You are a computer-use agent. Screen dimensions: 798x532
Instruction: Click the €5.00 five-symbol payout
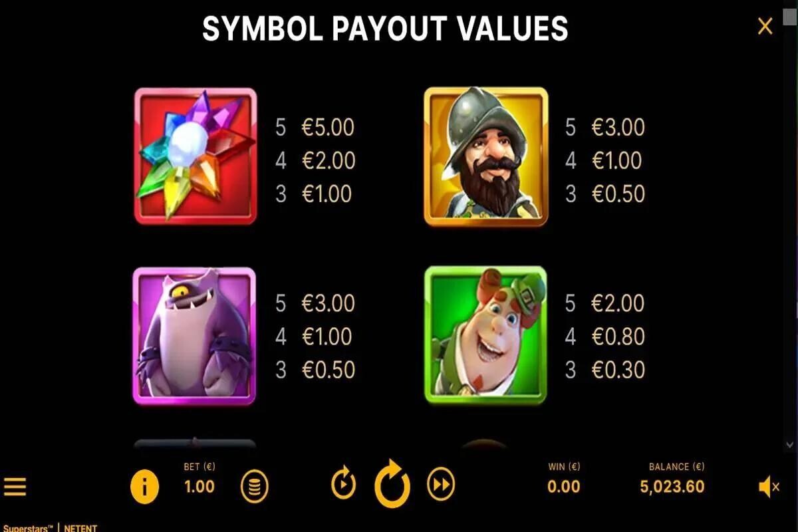click(328, 127)
